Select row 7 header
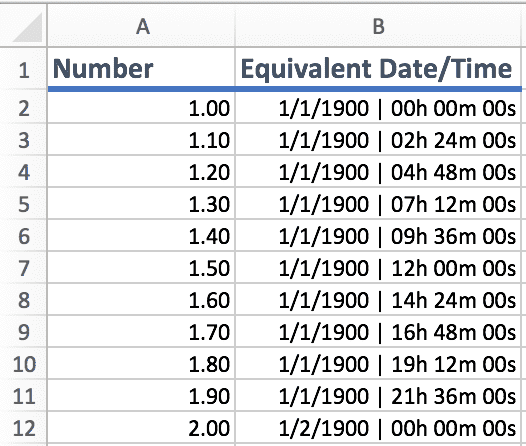Viewport: 526px width, 446px height. point(23,267)
